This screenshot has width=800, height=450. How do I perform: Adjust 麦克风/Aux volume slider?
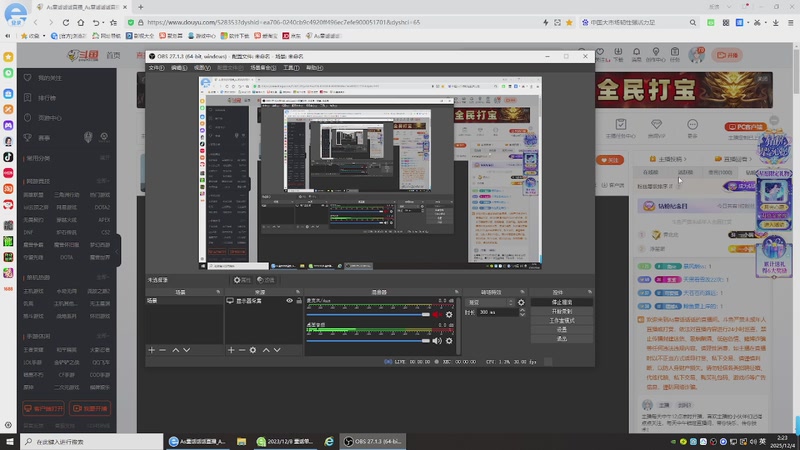[368, 315]
